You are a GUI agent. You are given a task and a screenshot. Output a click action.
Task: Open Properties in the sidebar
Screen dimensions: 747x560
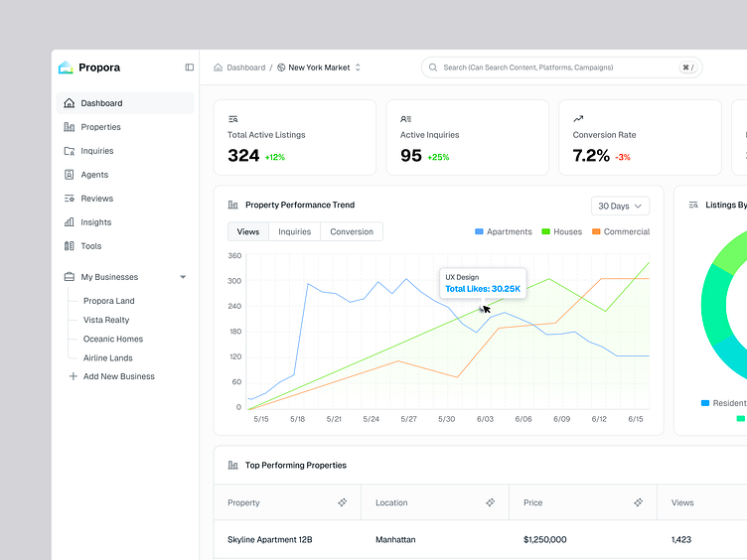point(125,127)
